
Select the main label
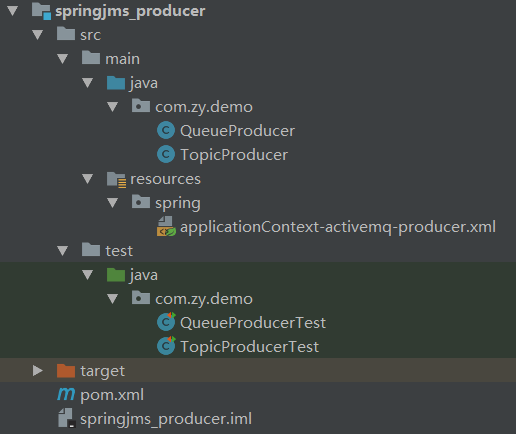[122, 59]
